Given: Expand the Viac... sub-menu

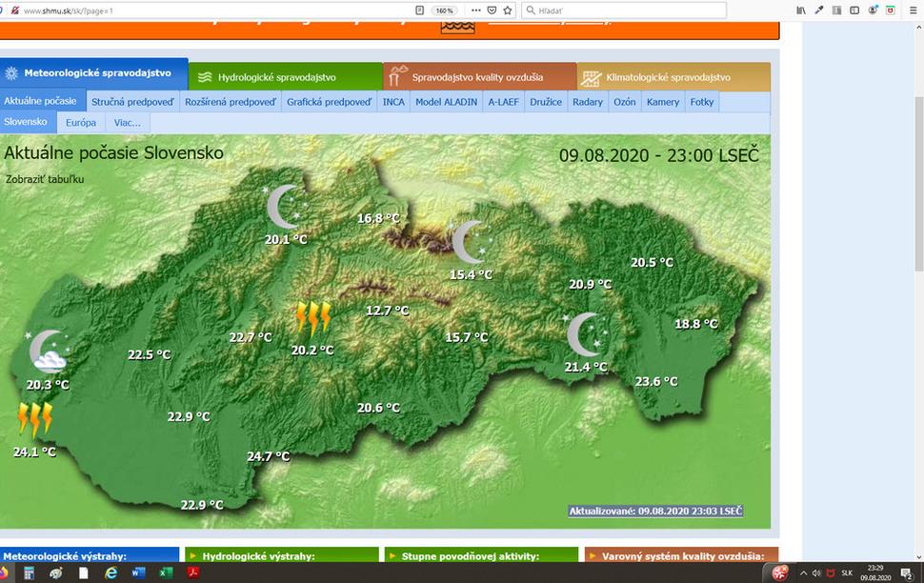Looking at the screenshot, I should click(128, 123).
